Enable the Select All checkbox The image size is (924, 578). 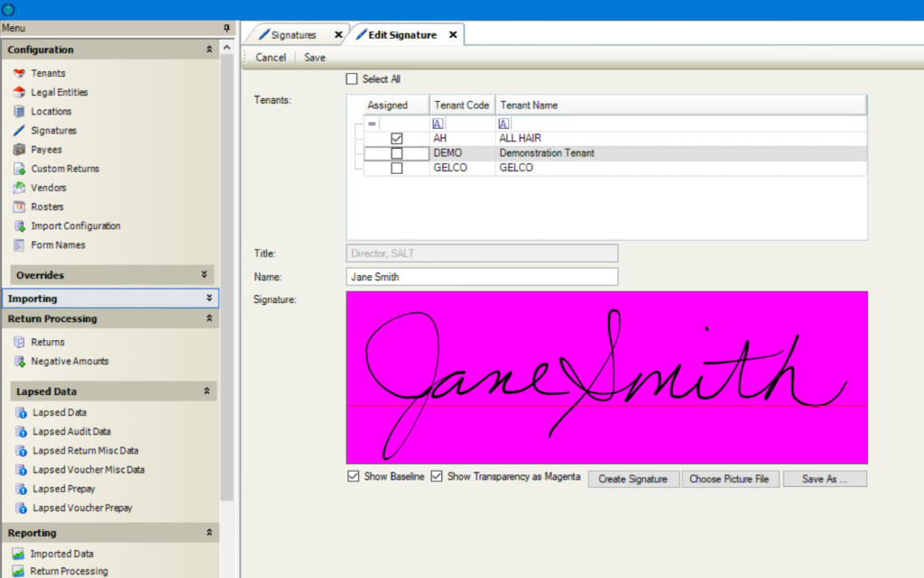(352, 78)
